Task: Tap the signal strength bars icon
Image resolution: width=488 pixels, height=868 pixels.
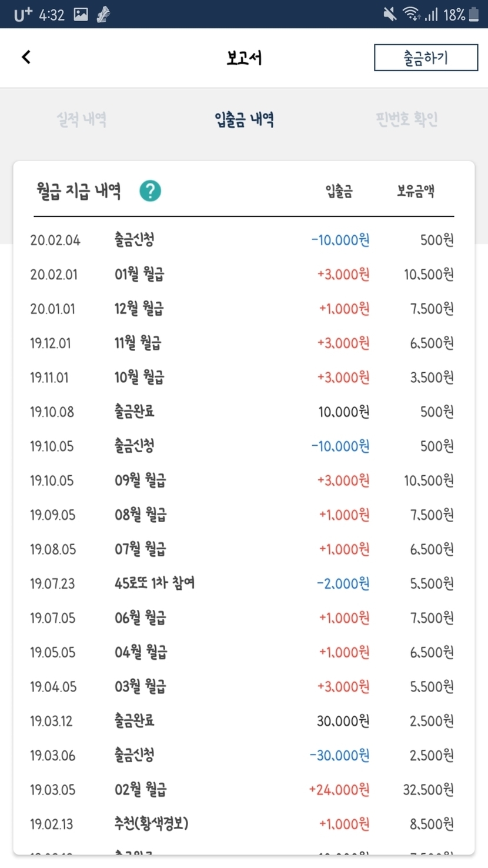Action: (432, 14)
